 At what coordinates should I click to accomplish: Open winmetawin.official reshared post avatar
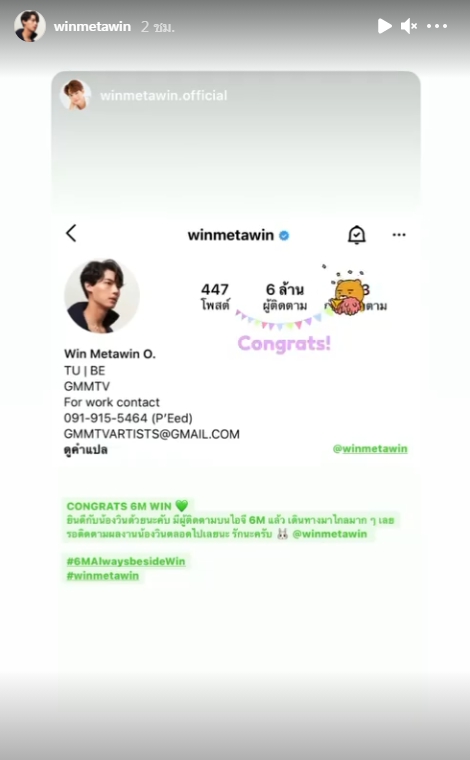pos(75,95)
